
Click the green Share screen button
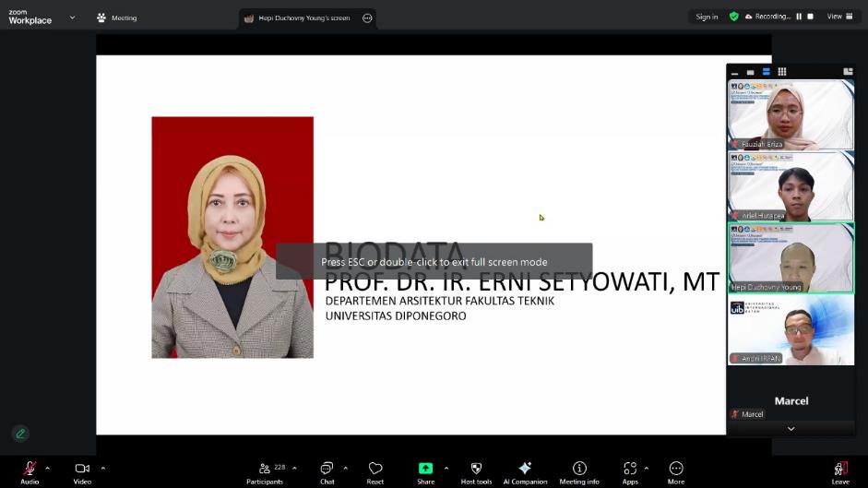(425, 469)
